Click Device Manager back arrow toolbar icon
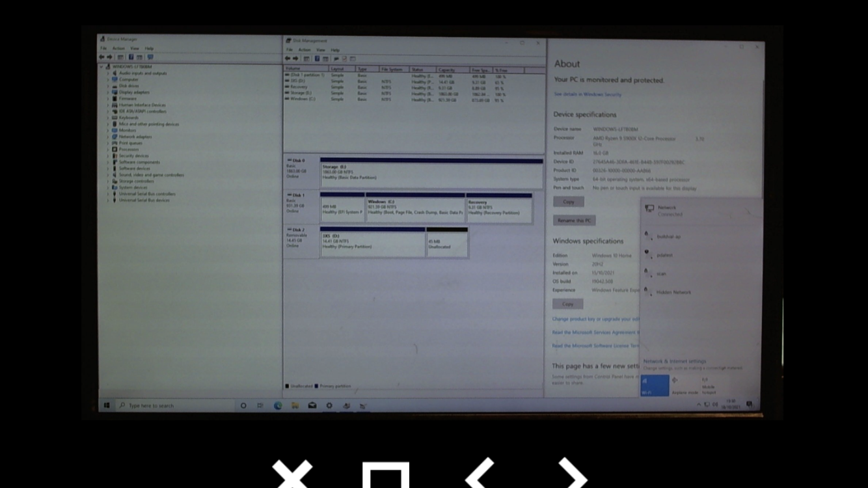The width and height of the screenshot is (868, 488). [x=102, y=57]
